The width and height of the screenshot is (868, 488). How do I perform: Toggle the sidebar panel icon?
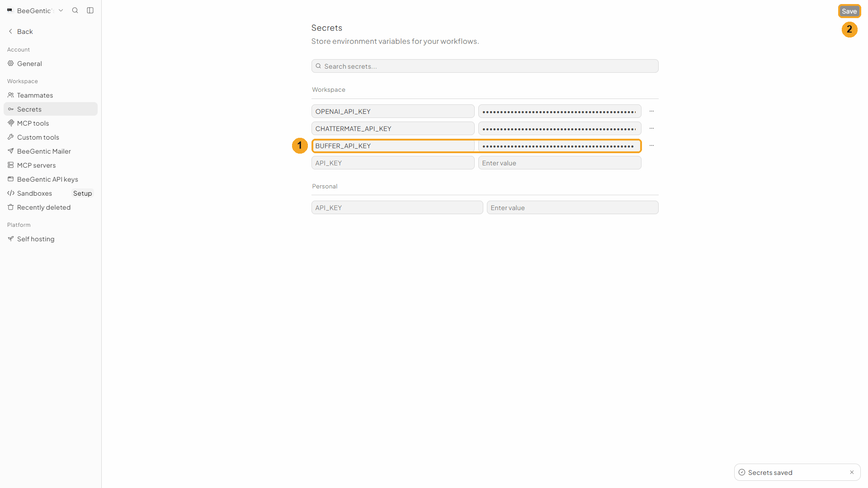90,10
